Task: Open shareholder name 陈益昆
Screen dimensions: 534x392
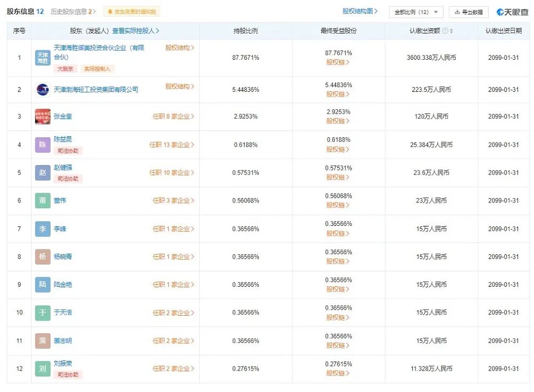Action: click(62, 139)
